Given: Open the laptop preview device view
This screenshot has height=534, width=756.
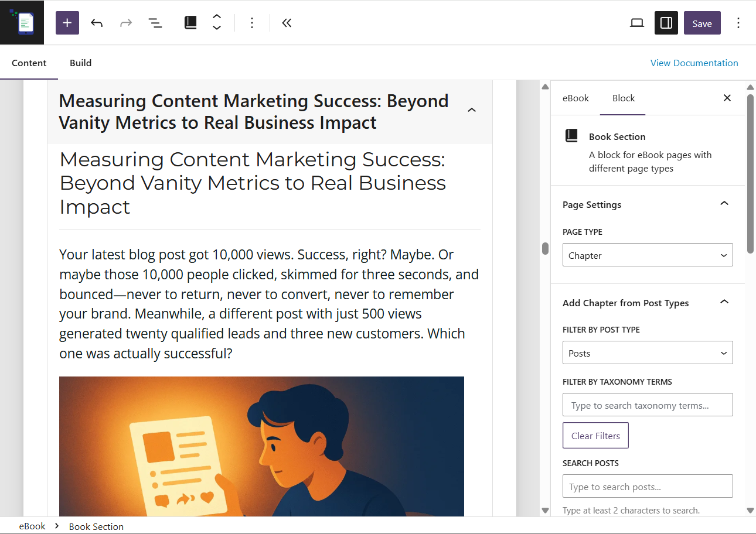Looking at the screenshot, I should 636,23.
